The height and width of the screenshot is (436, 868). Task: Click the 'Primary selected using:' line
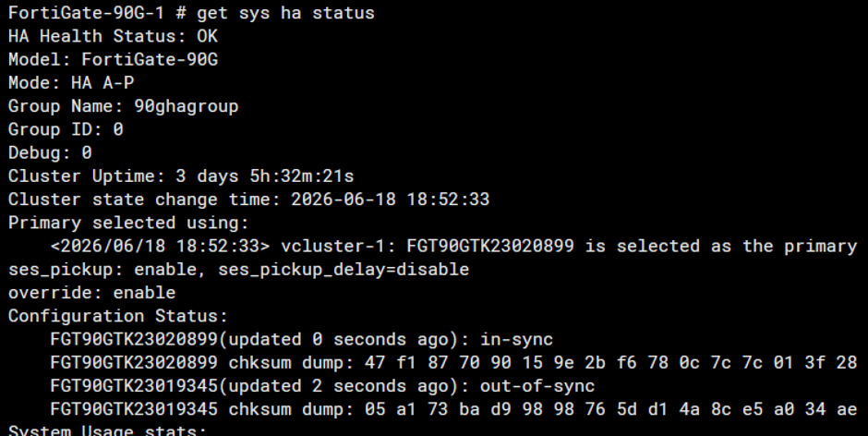[128, 222]
